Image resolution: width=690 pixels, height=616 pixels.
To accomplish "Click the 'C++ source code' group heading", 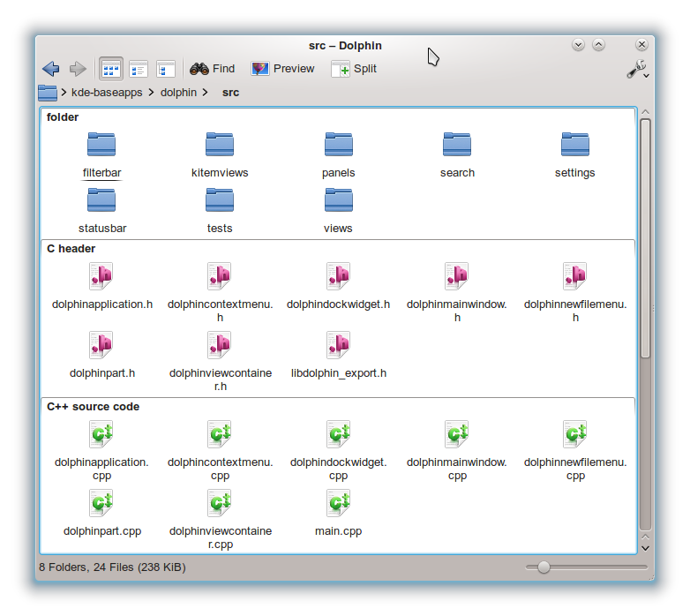I will point(93,407).
